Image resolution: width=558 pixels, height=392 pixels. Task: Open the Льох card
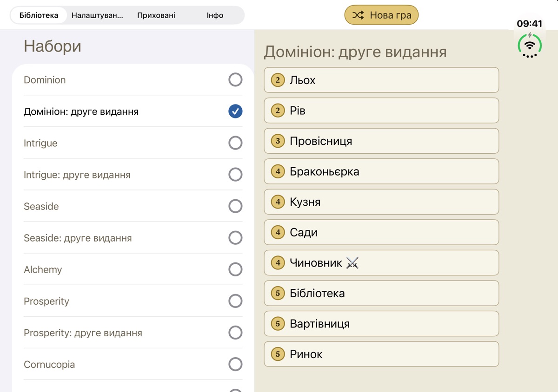pos(381,80)
